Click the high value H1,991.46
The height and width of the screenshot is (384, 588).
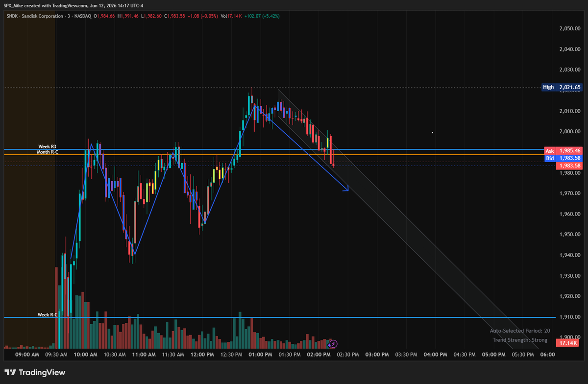click(128, 16)
